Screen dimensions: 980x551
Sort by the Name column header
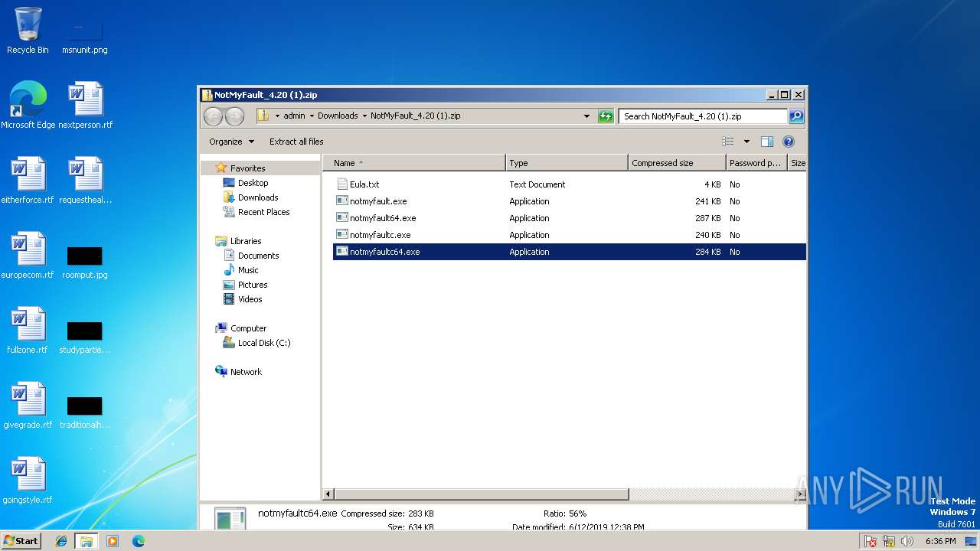(x=413, y=163)
